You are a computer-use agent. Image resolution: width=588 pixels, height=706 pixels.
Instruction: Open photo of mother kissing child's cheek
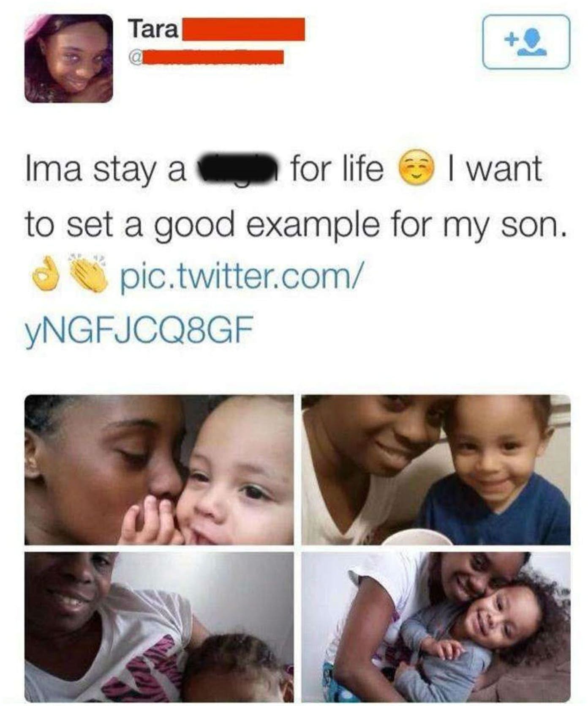pos(159,469)
